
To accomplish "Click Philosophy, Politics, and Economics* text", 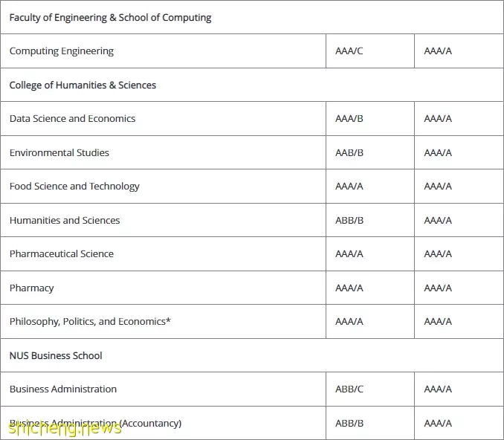I will tap(90, 322).
